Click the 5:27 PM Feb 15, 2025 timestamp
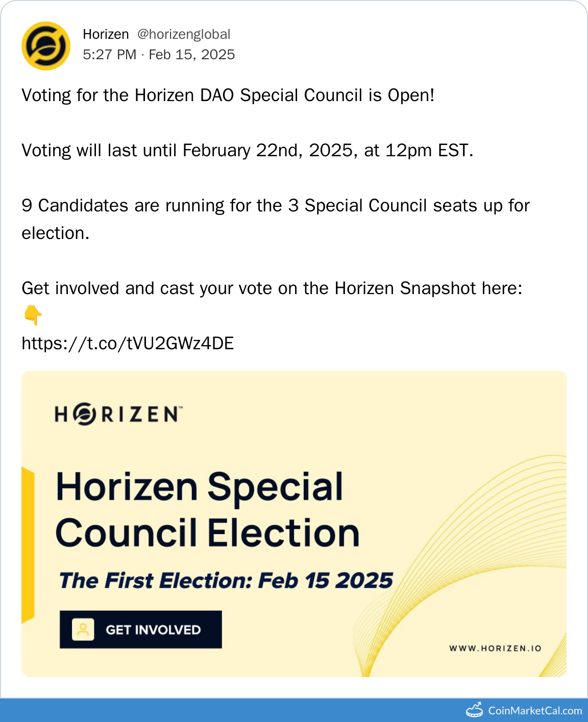Viewport: 588px width, 722px height. [159, 55]
